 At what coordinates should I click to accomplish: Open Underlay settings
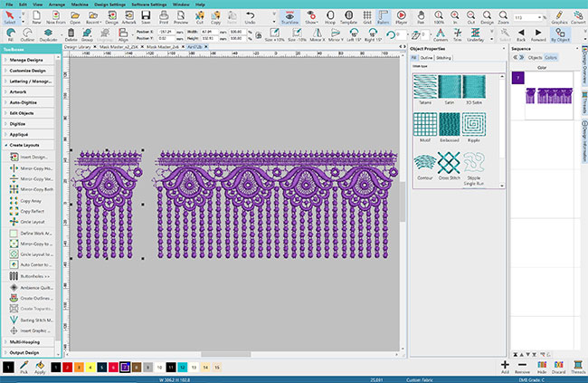click(x=476, y=34)
